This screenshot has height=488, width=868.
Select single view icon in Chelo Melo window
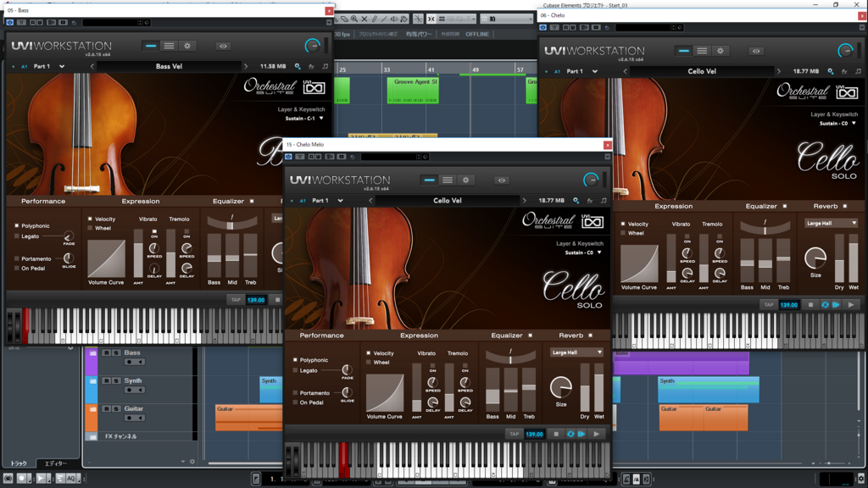click(x=429, y=180)
